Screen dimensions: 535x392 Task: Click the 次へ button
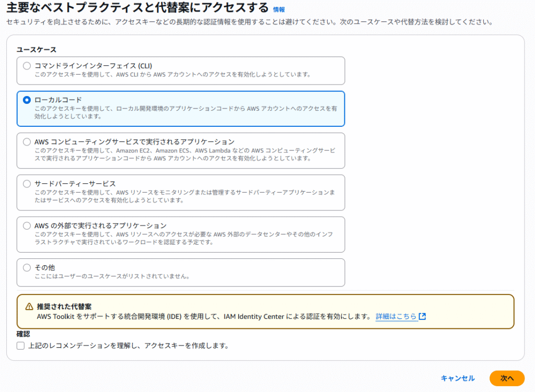pos(507,378)
